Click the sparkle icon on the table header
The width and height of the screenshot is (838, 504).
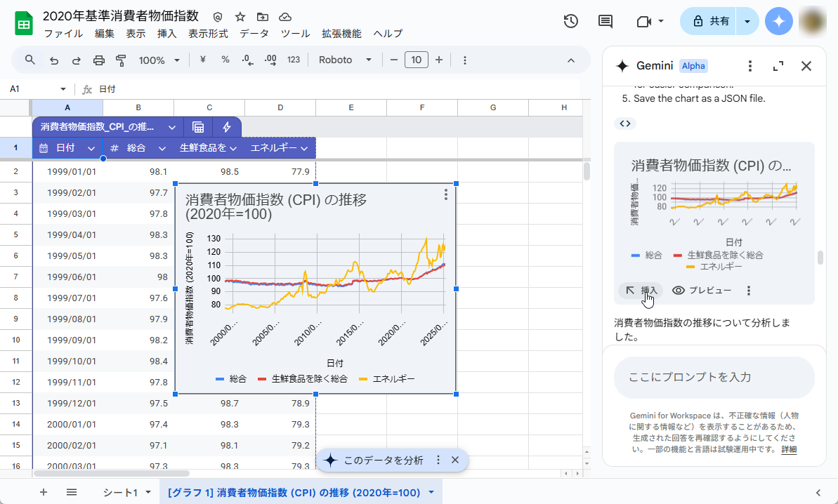[x=226, y=127]
